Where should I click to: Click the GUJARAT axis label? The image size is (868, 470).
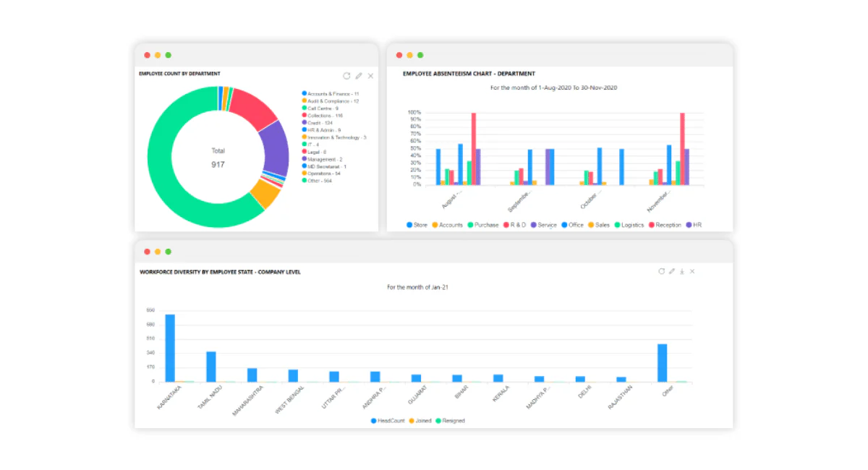[419, 396]
